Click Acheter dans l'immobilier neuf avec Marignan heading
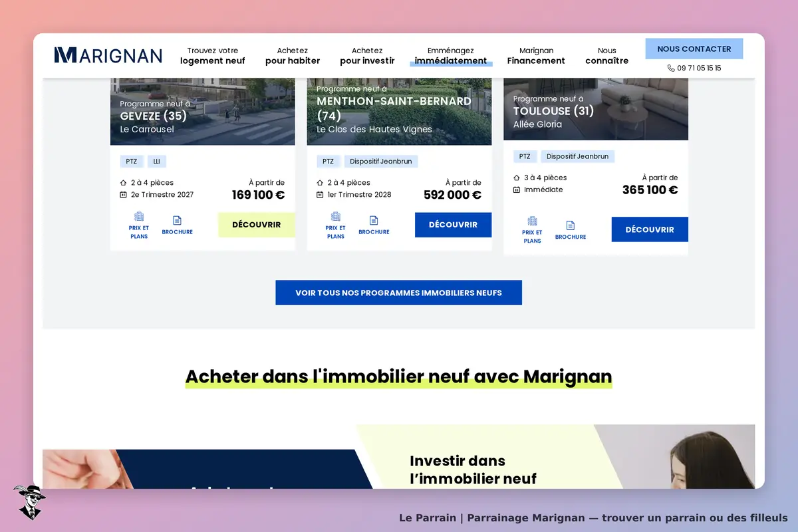The height and width of the screenshot is (532, 798). click(398, 376)
